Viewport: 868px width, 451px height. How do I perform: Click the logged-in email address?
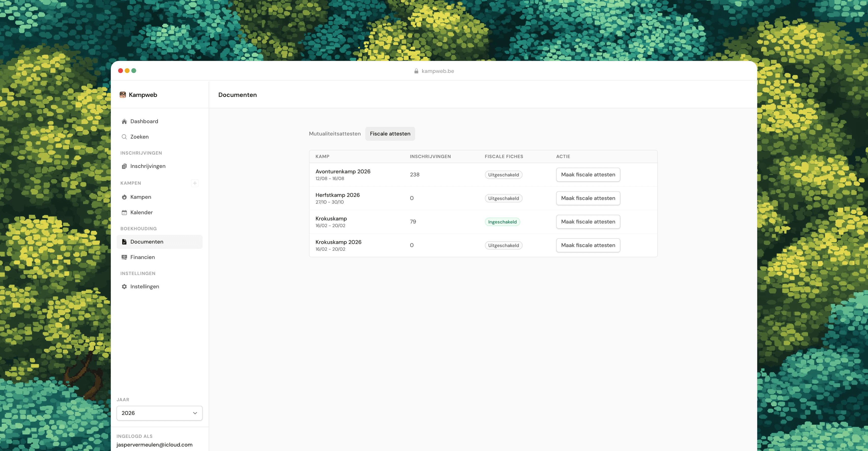tap(155, 444)
